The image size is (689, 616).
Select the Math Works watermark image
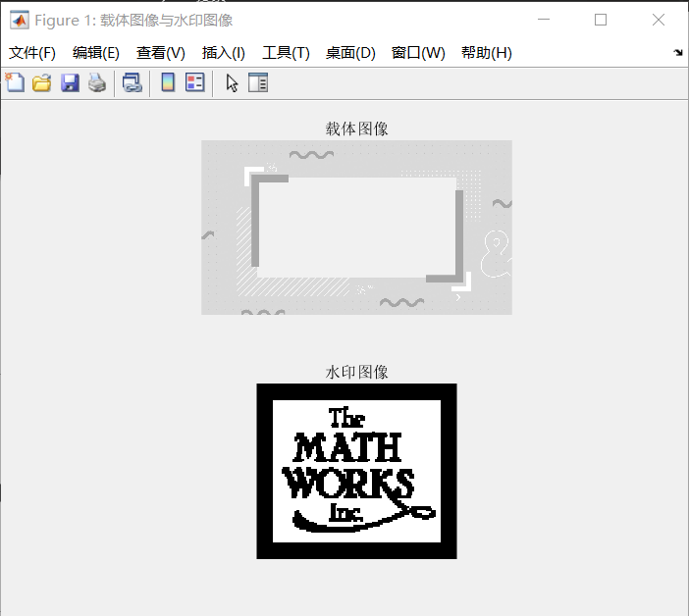coord(356,471)
